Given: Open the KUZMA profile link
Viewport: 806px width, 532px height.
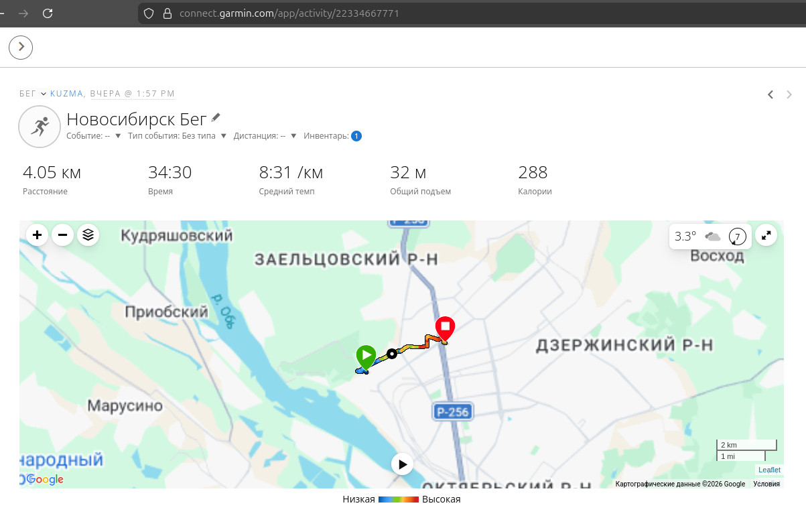Looking at the screenshot, I should pyautogui.click(x=66, y=94).
